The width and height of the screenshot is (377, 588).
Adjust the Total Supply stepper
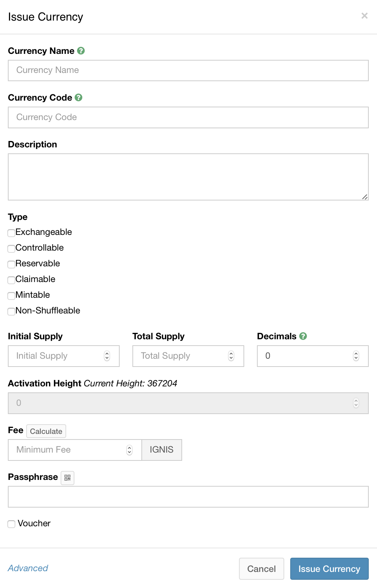(x=231, y=356)
